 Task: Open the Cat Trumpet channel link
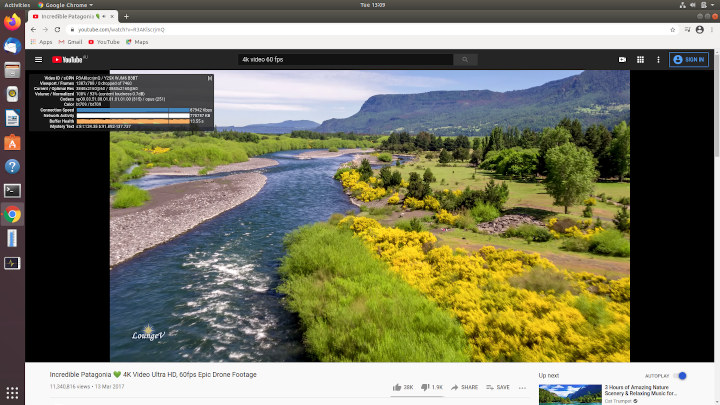coord(618,401)
